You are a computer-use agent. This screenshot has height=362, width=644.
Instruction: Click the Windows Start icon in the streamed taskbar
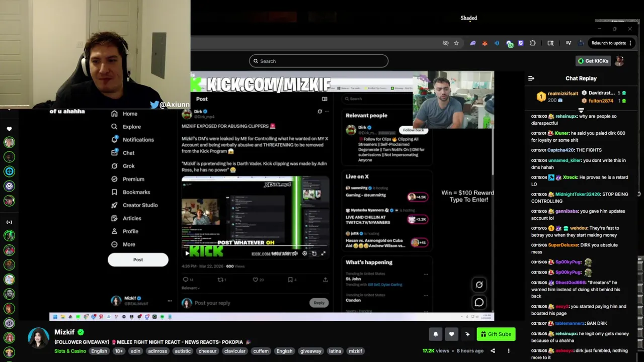click(x=55, y=317)
